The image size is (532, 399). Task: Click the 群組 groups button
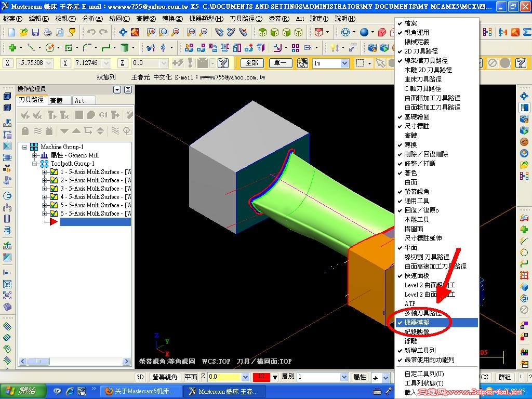[504, 377]
